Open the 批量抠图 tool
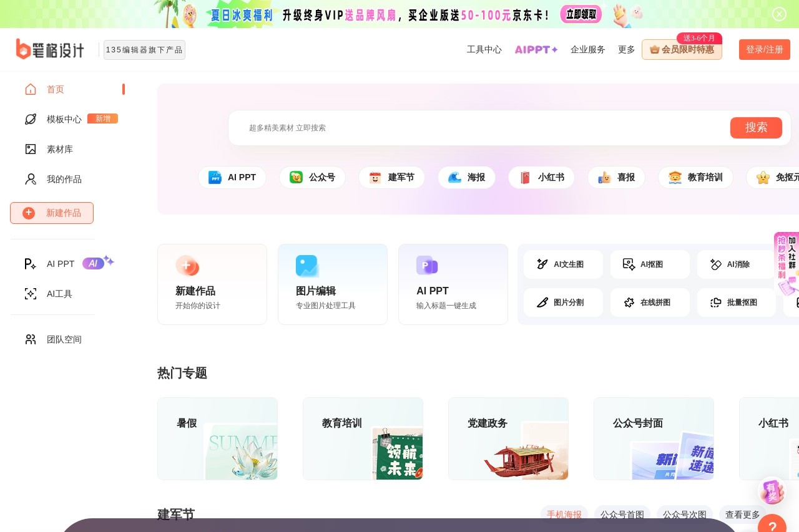Screen dimensions: 799x532 (x=737, y=302)
